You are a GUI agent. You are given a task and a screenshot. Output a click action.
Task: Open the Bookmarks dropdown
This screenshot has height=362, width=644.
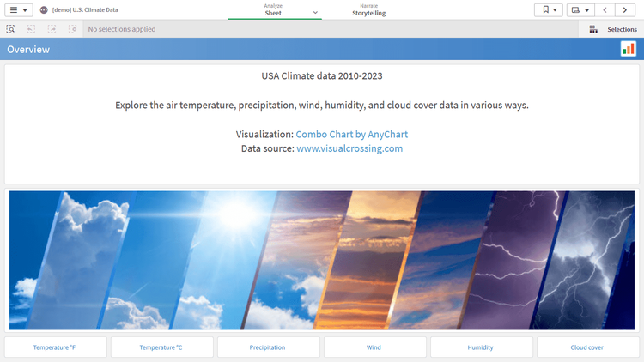coord(549,10)
